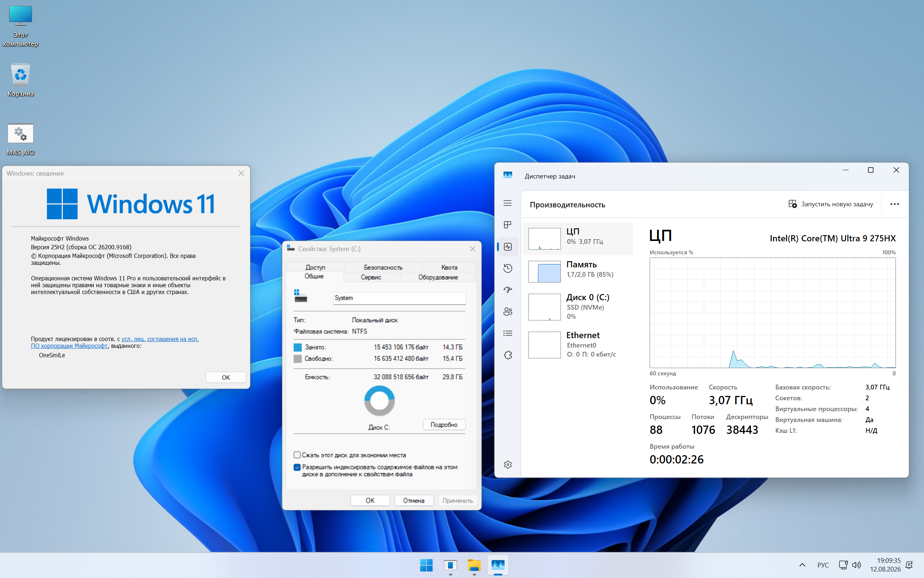This screenshot has width=924, height=578.
Task: Click OK in System (C:) properties
Action: (370, 500)
